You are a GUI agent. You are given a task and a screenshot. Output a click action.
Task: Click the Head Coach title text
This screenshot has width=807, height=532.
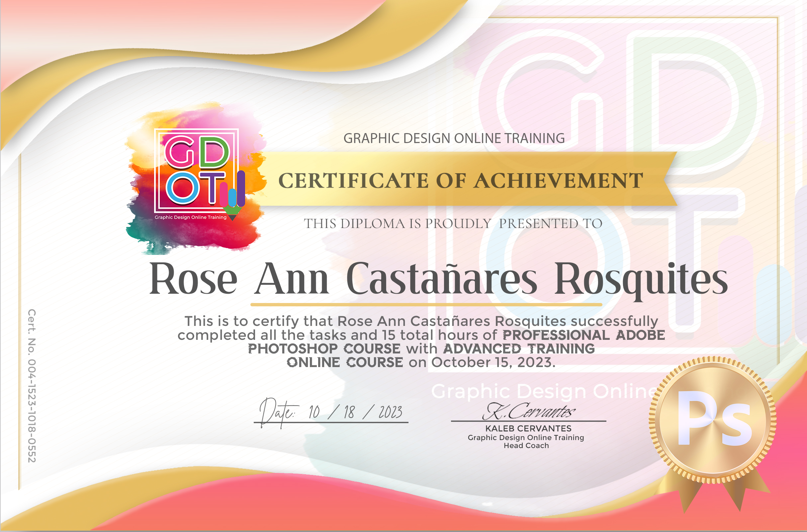click(526, 445)
